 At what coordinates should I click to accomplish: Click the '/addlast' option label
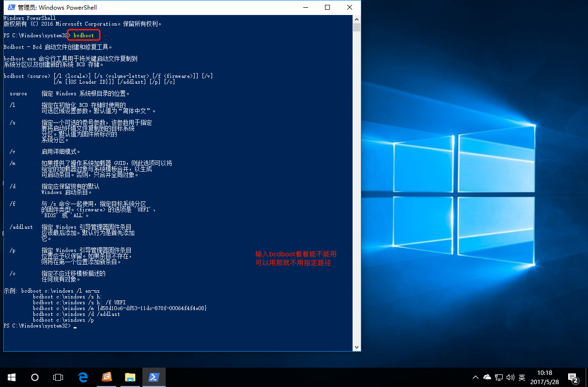pos(21,227)
